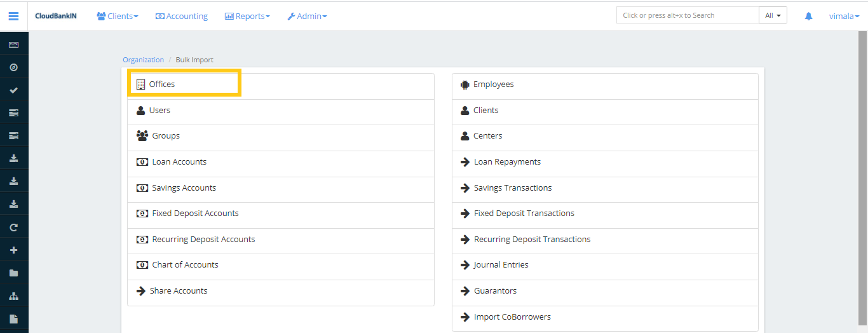Go to the Accounting menu item
Image resolution: width=868 pixels, height=333 pixels.
coord(182,16)
